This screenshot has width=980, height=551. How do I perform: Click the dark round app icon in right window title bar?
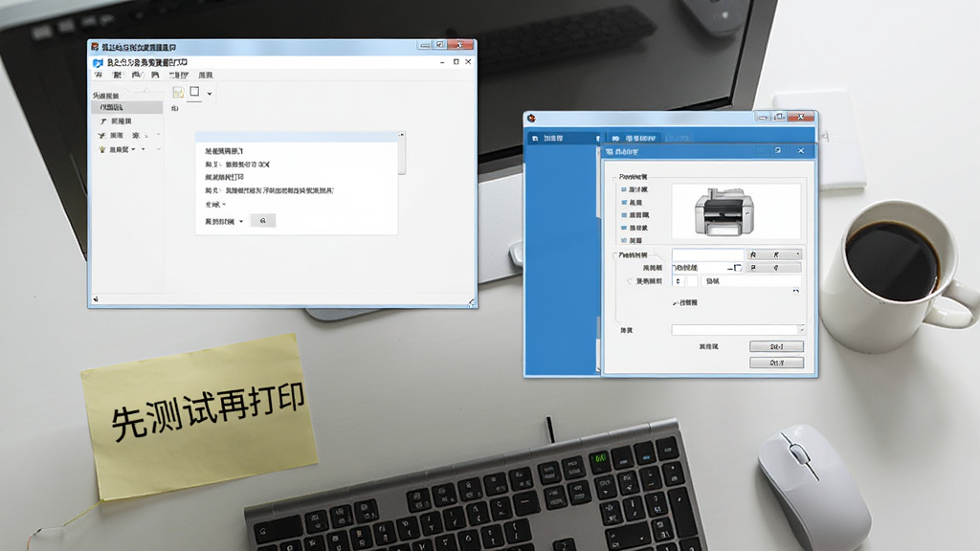pyautogui.click(x=531, y=118)
